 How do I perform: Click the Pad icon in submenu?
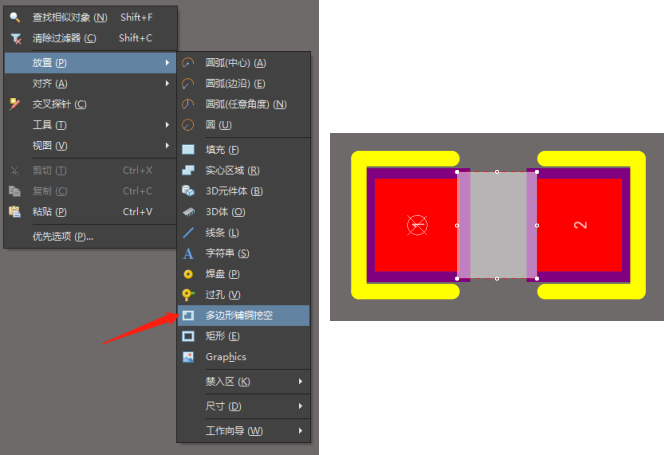tap(188, 274)
